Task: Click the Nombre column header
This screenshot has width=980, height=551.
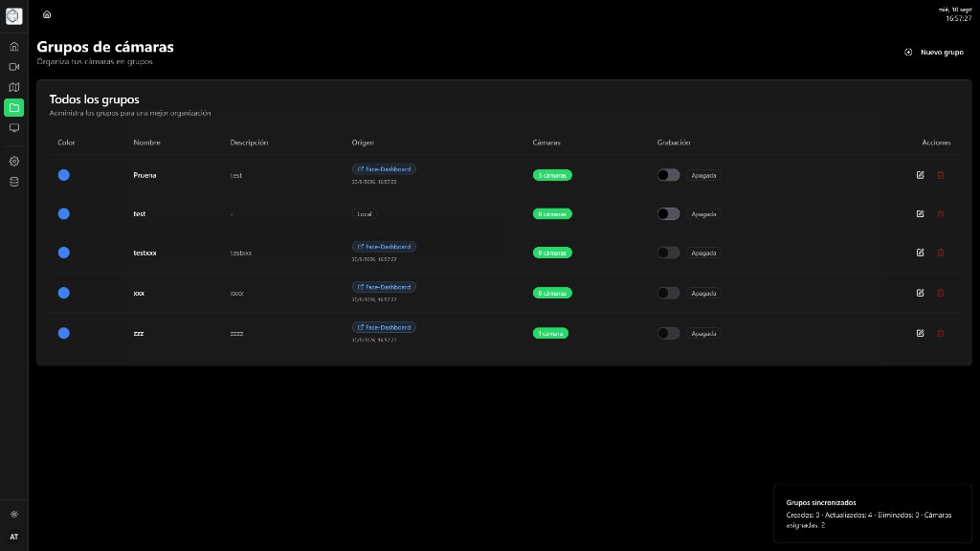Action: coord(146,143)
